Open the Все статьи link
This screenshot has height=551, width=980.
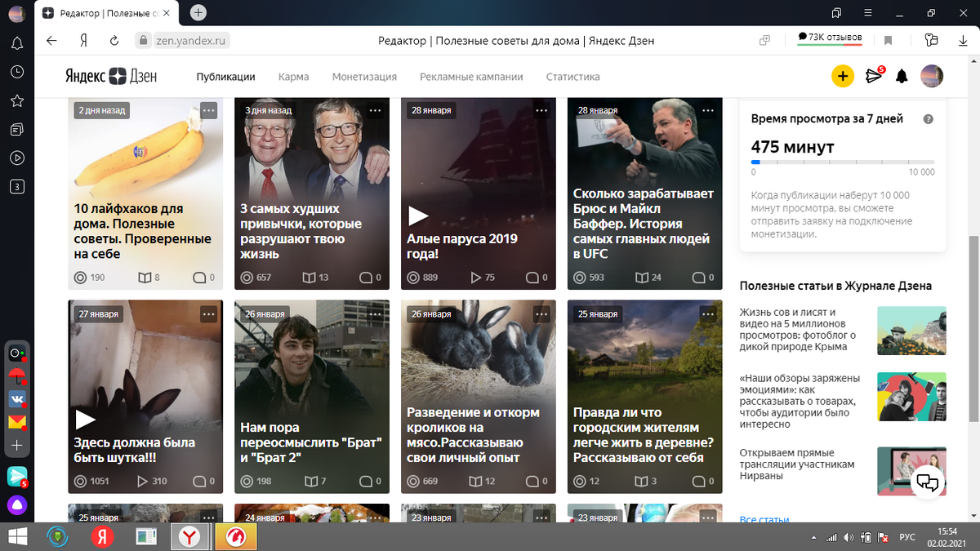764,519
